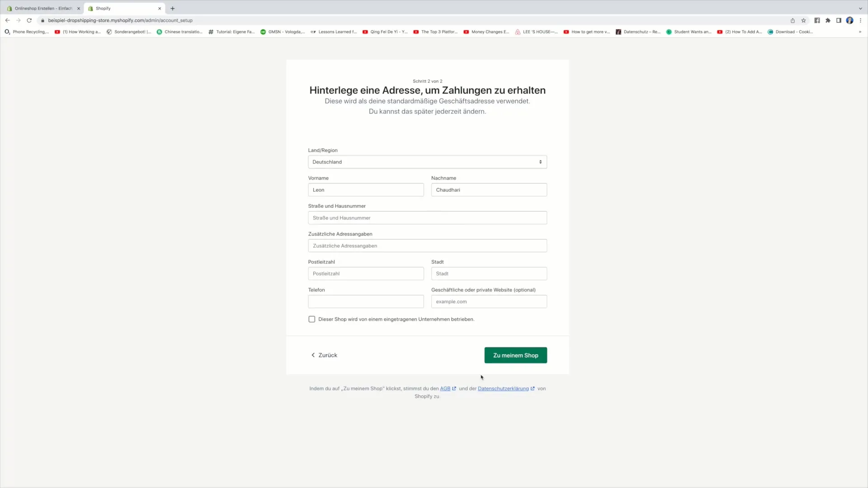Click the AGB external link
This screenshot has height=488, width=868.
point(446,389)
